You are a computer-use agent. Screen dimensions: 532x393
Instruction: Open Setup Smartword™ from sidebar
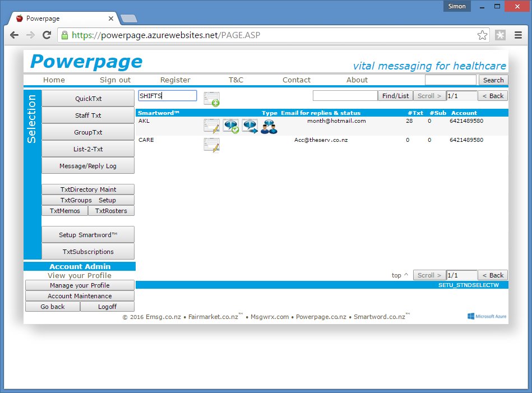pyautogui.click(x=88, y=235)
